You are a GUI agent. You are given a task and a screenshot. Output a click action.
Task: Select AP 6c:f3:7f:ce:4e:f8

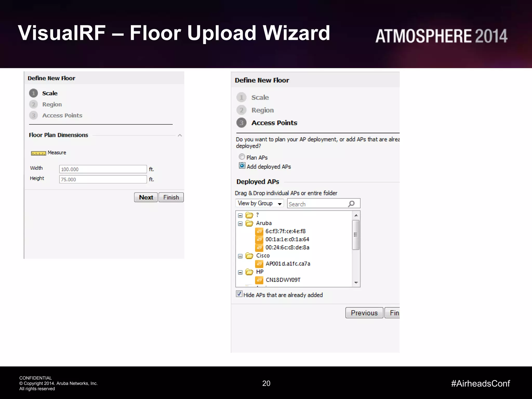(x=285, y=231)
